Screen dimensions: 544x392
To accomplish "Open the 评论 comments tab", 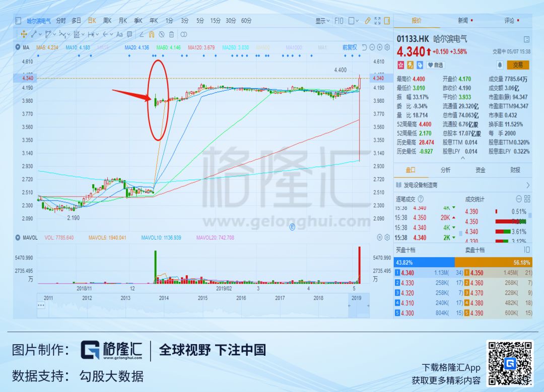I will 510,21.
